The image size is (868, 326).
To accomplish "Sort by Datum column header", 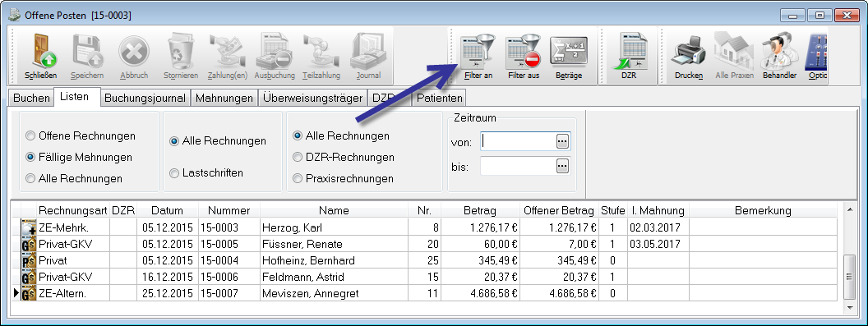I will (167, 210).
